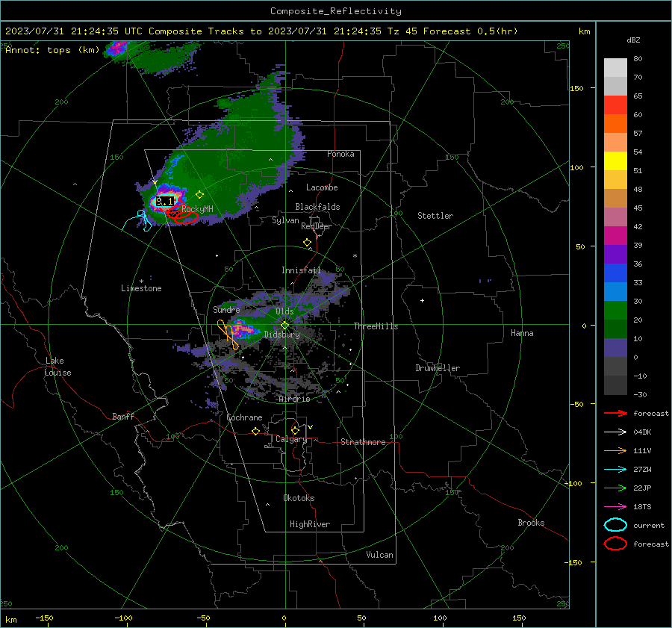Click the RockyMH label

click(x=197, y=209)
